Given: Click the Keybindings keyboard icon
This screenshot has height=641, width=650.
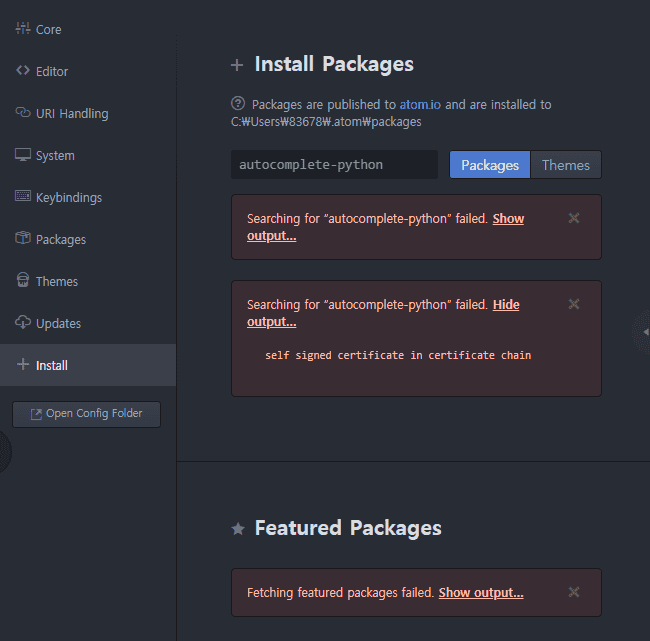Looking at the screenshot, I should [x=23, y=197].
